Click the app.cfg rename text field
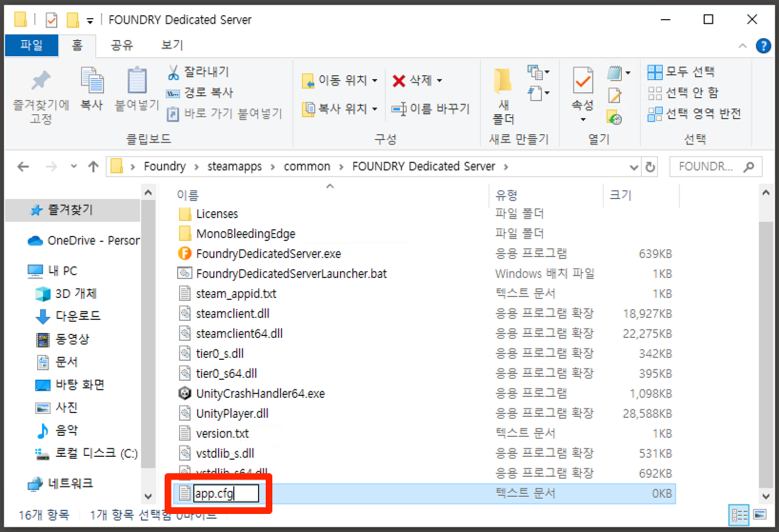The image size is (779, 532). tap(226, 493)
